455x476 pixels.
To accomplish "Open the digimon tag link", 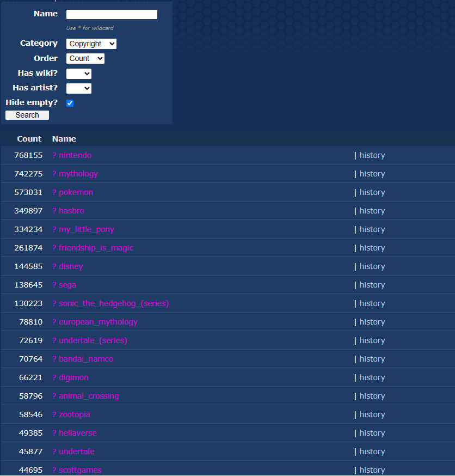I will pos(73,377).
